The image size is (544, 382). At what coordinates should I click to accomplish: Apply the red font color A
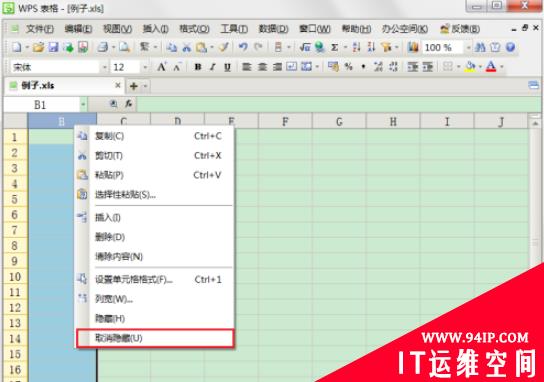491,67
